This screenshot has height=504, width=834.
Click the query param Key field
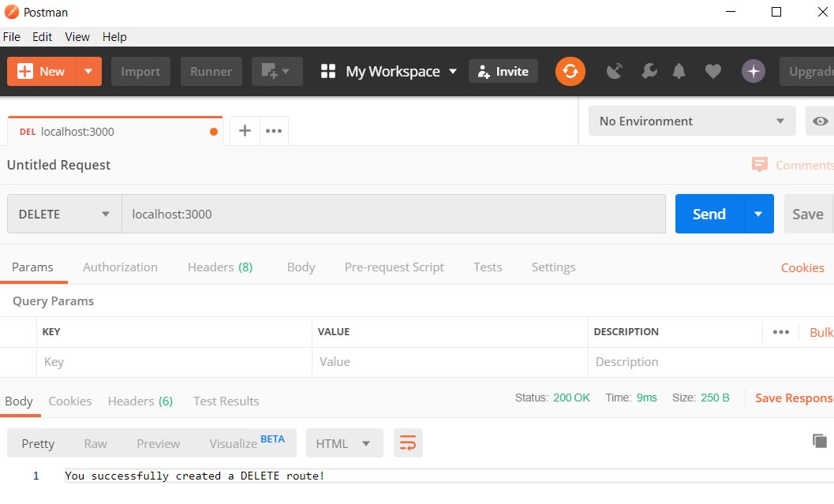click(174, 362)
